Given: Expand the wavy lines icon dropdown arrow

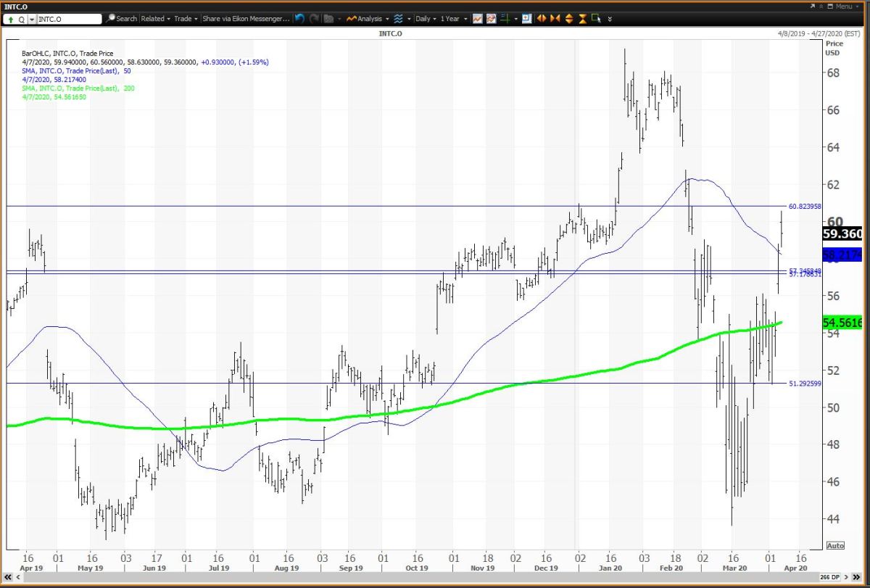Looking at the screenshot, I should (409, 19).
